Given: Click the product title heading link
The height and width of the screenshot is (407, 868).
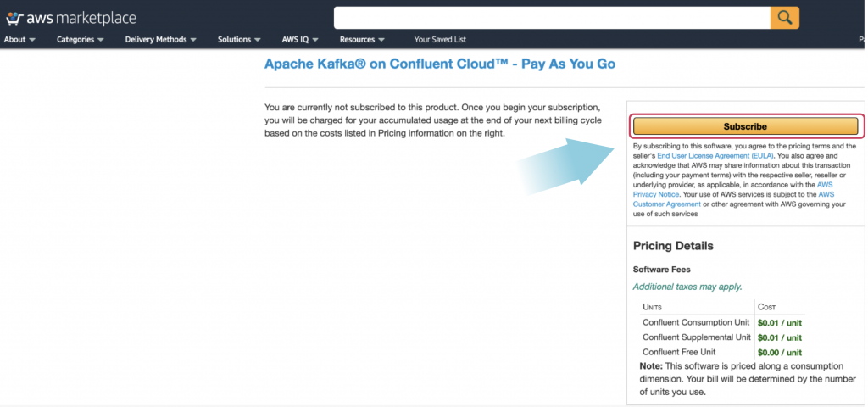Looking at the screenshot, I should click(x=440, y=64).
